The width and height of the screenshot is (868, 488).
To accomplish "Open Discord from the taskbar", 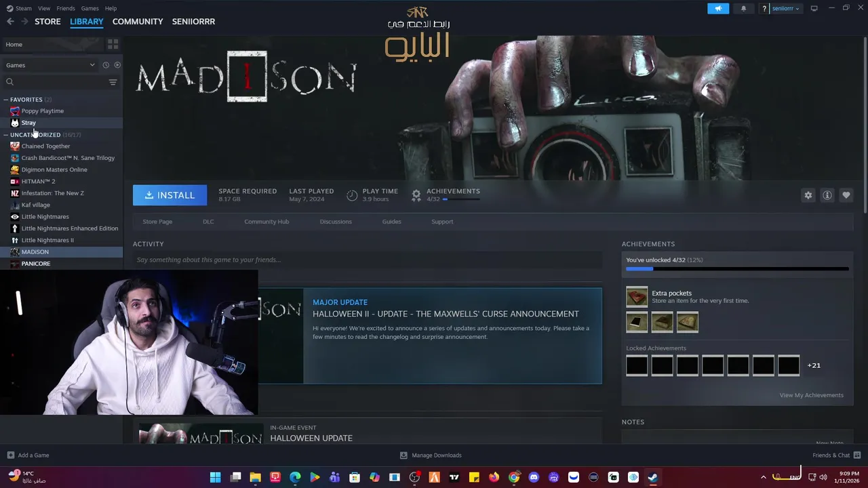I will tap(534, 477).
